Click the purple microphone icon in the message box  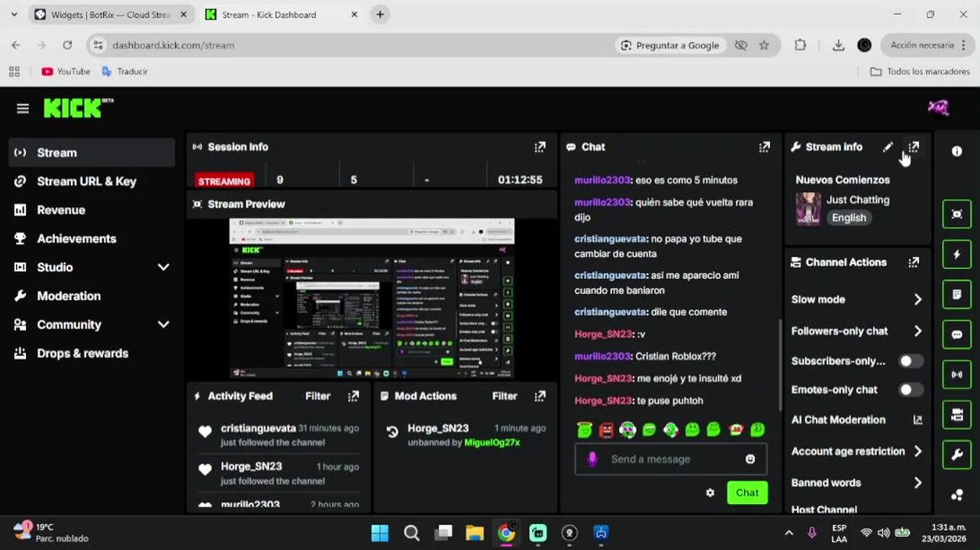click(592, 459)
